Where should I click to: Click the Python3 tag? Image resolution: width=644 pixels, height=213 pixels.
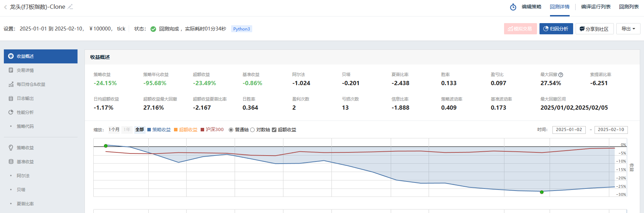click(242, 29)
